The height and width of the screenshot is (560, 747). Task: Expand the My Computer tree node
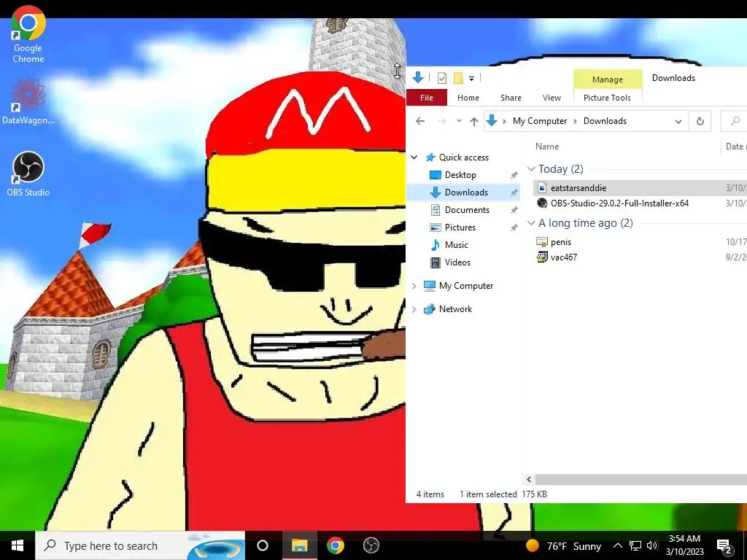tap(414, 286)
